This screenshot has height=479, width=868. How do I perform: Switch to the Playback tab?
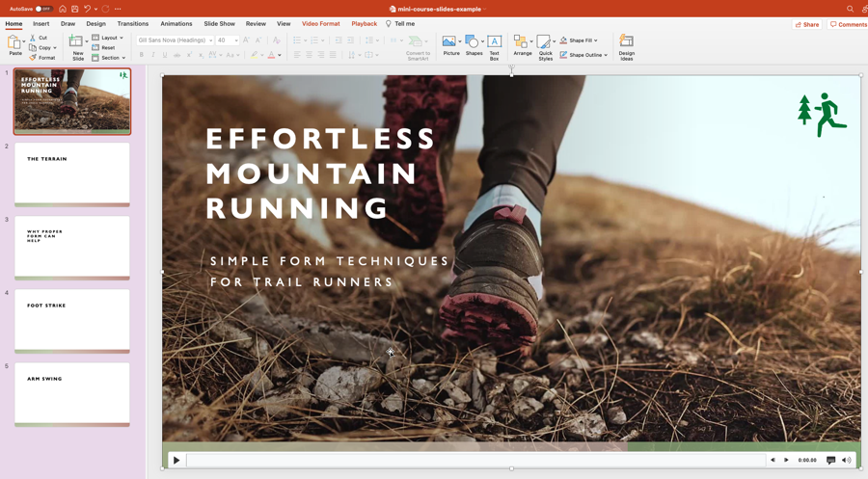364,24
